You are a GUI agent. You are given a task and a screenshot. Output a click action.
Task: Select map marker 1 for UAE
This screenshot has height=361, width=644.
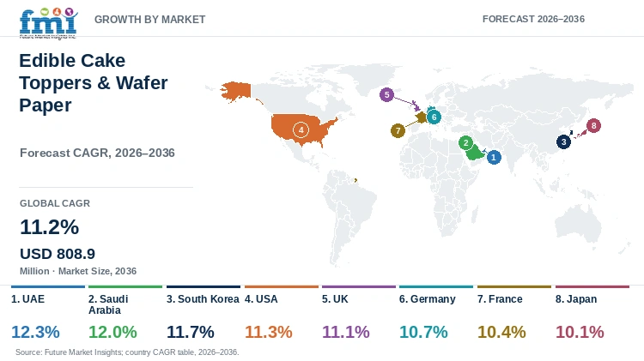(494, 157)
